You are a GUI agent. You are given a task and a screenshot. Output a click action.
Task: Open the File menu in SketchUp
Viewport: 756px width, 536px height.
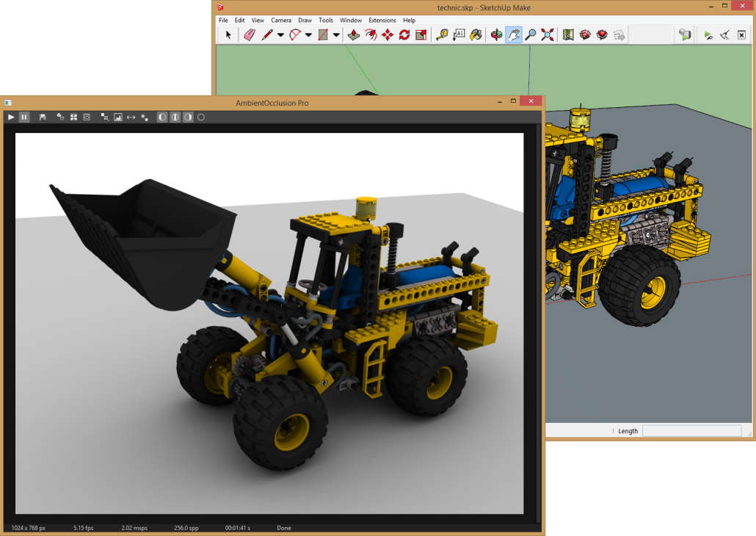[223, 21]
